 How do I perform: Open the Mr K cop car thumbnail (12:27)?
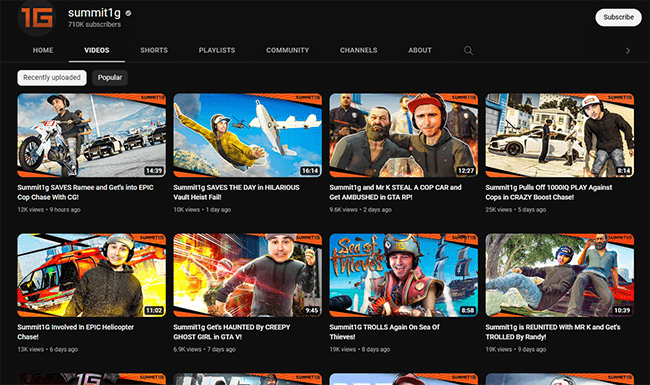click(x=404, y=135)
